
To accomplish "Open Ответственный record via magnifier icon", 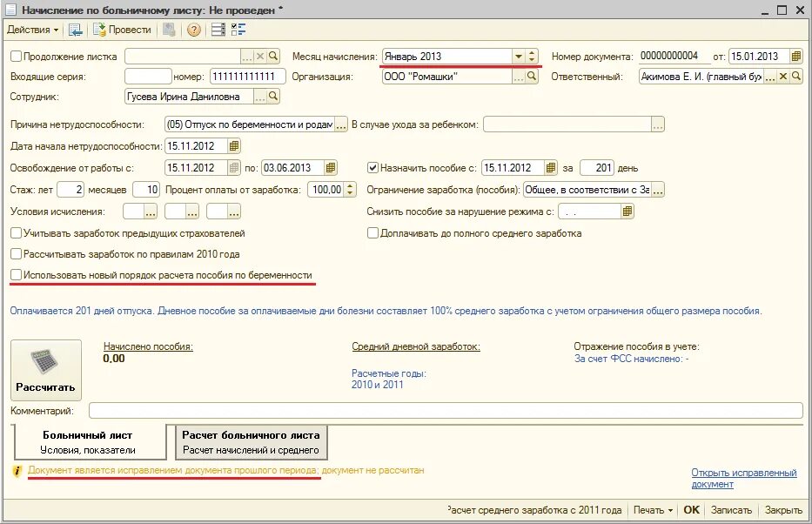I will tap(796, 77).
